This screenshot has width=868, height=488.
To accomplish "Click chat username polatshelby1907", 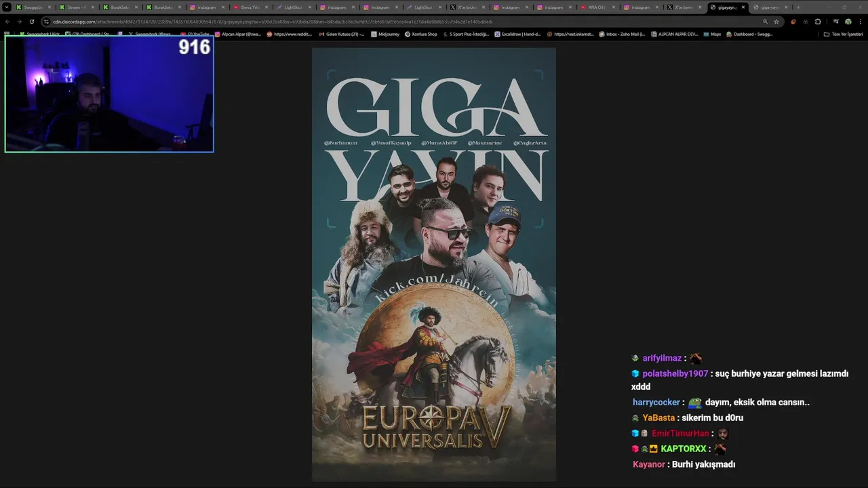I will click(x=675, y=373).
